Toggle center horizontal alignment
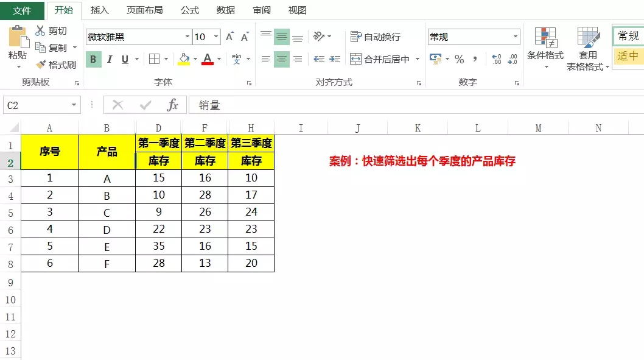 click(282, 59)
